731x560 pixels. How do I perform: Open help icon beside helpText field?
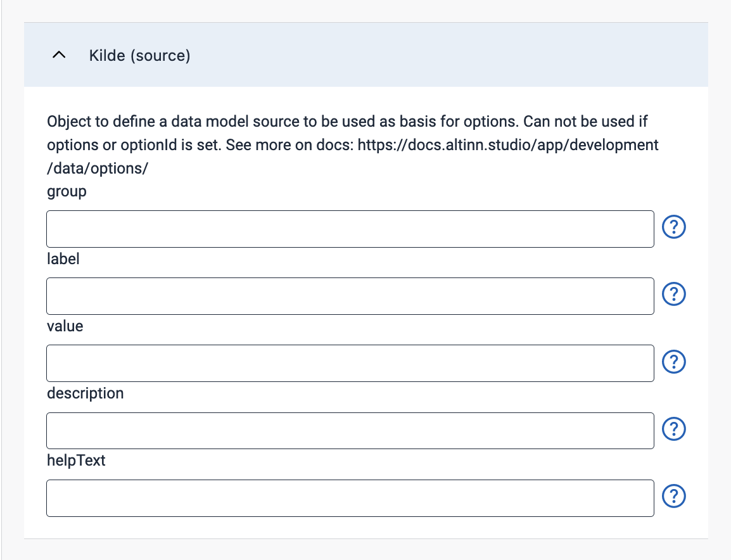(673, 496)
